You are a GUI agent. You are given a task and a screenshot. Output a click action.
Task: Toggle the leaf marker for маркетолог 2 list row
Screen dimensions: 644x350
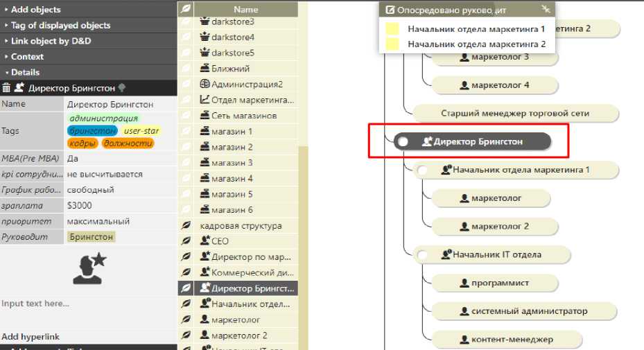tap(186, 335)
